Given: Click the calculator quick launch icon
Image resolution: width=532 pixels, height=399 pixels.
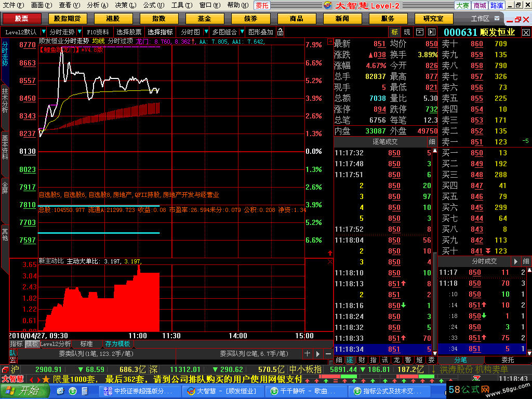Looking at the screenshot, I should coord(85,391).
